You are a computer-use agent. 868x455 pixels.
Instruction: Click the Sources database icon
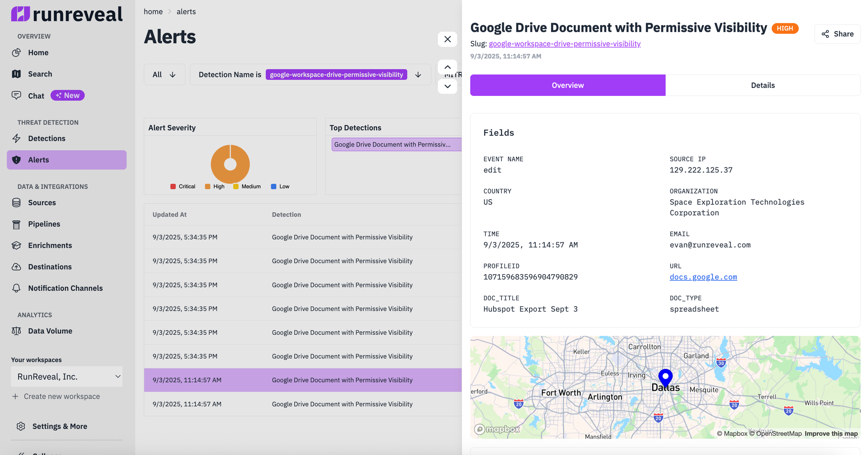[x=16, y=203]
